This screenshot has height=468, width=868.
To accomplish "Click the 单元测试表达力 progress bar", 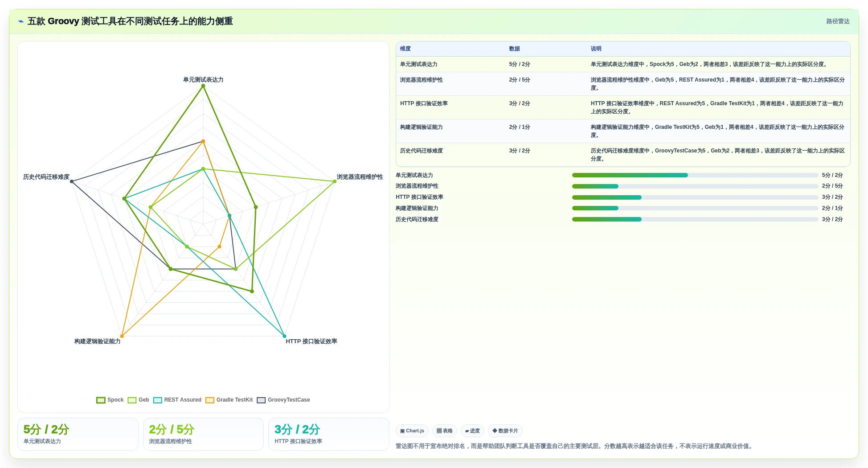I will [695, 175].
